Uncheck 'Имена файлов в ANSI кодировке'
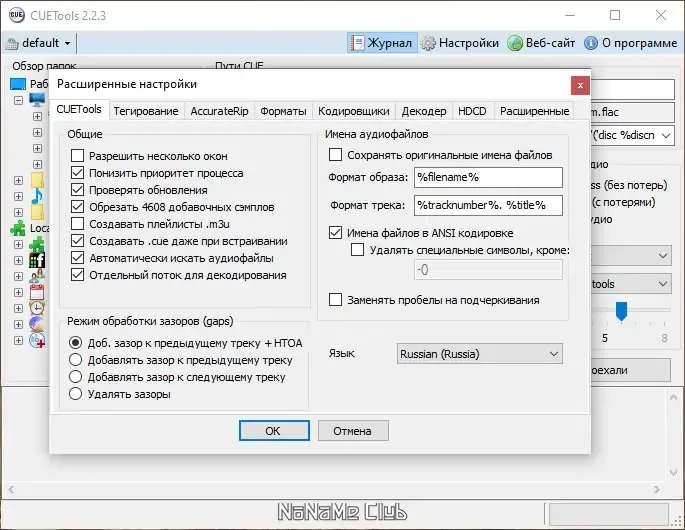The width and height of the screenshot is (685, 530). tap(336, 232)
